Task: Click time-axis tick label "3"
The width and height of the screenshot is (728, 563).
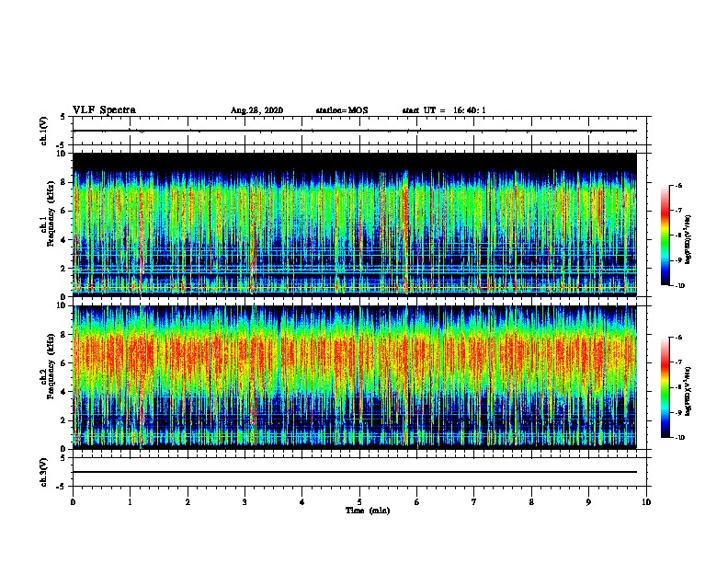Action: (x=245, y=502)
